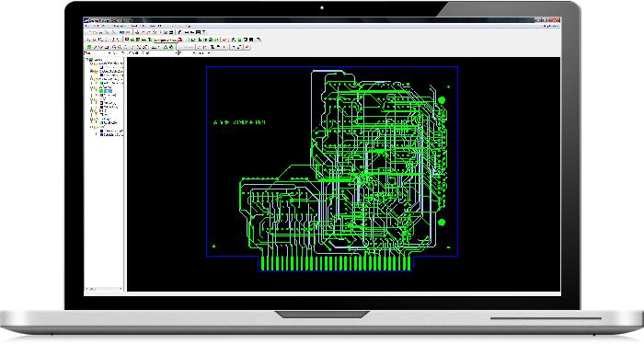
Task: Click the edge connector fingers at board bottom
Action: point(336,263)
